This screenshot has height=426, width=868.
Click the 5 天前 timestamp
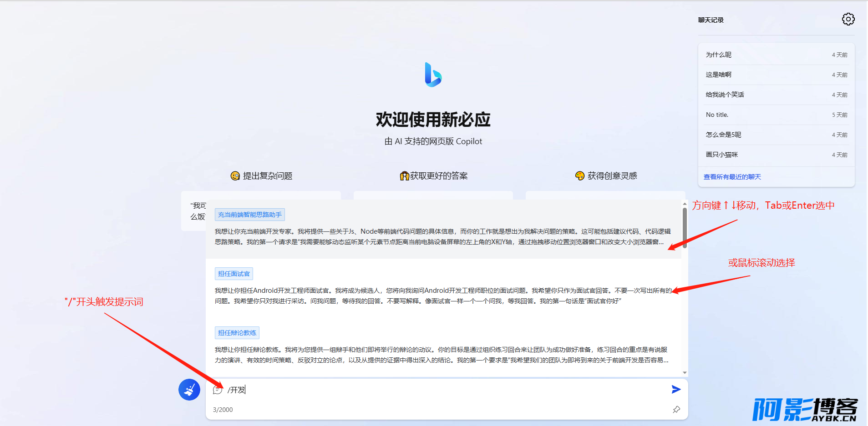(x=839, y=115)
